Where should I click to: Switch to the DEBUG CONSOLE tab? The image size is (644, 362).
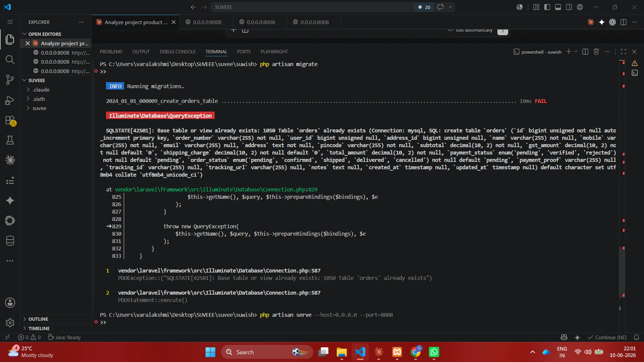coord(177,52)
